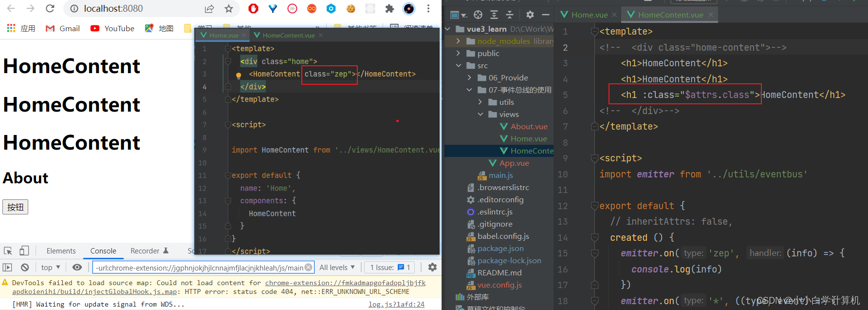The width and height of the screenshot is (868, 310).
Task: Go back in Chrome browser
Action: point(11,8)
